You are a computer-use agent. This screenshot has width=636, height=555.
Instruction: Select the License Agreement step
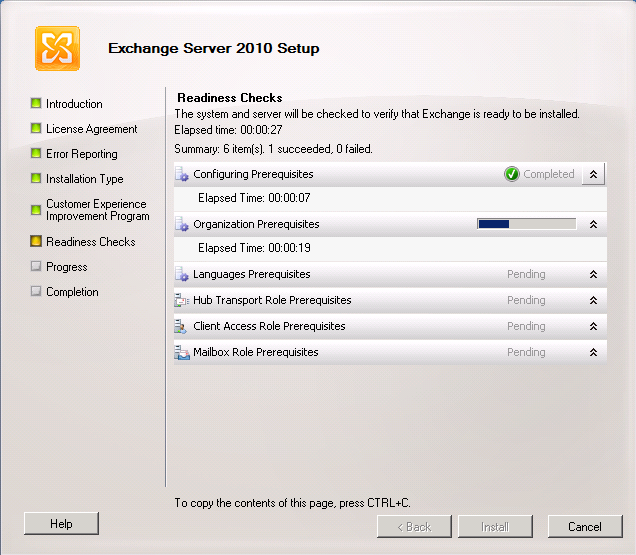[x=92, y=129]
